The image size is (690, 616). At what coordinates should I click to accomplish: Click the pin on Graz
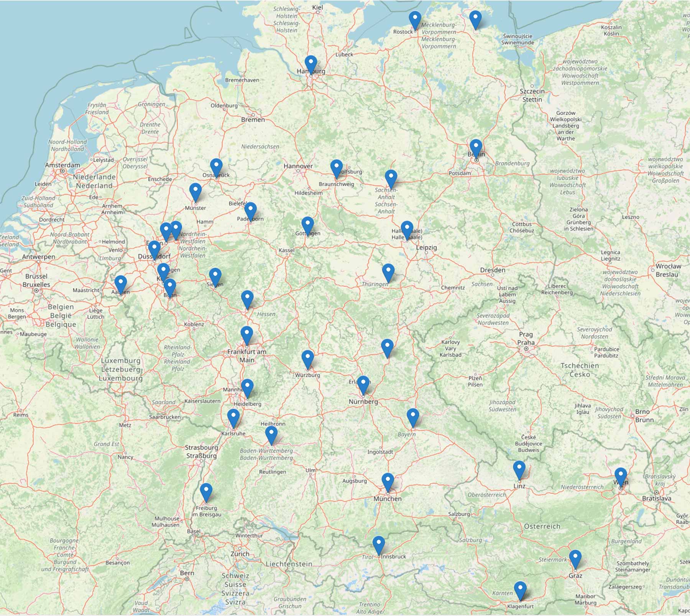(x=575, y=559)
